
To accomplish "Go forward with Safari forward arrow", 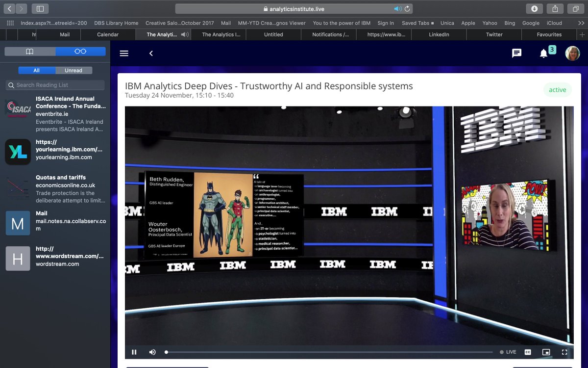I will coord(22,9).
